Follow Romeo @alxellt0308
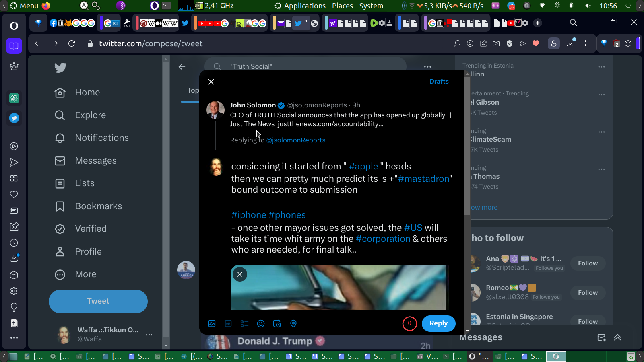The image size is (644, 362). click(588, 293)
